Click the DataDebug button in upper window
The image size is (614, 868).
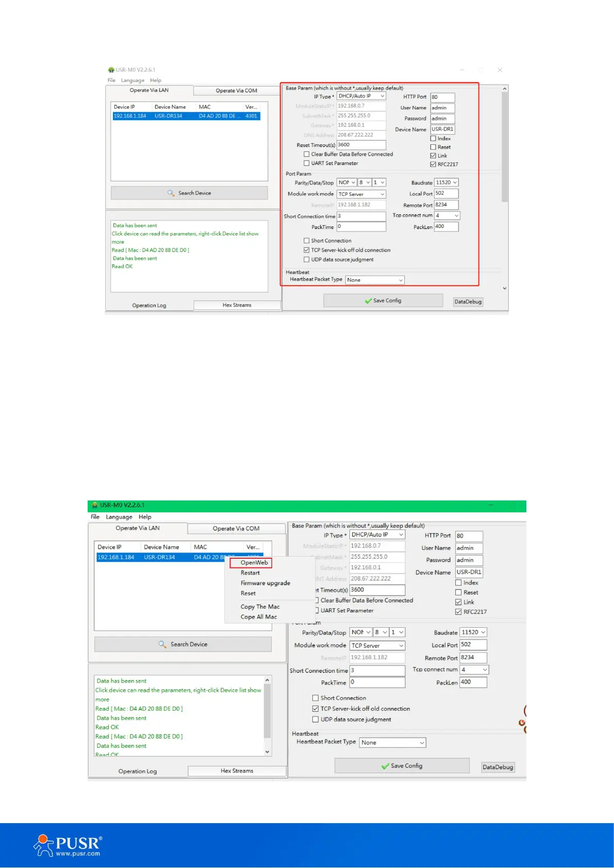(x=468, y=302)
